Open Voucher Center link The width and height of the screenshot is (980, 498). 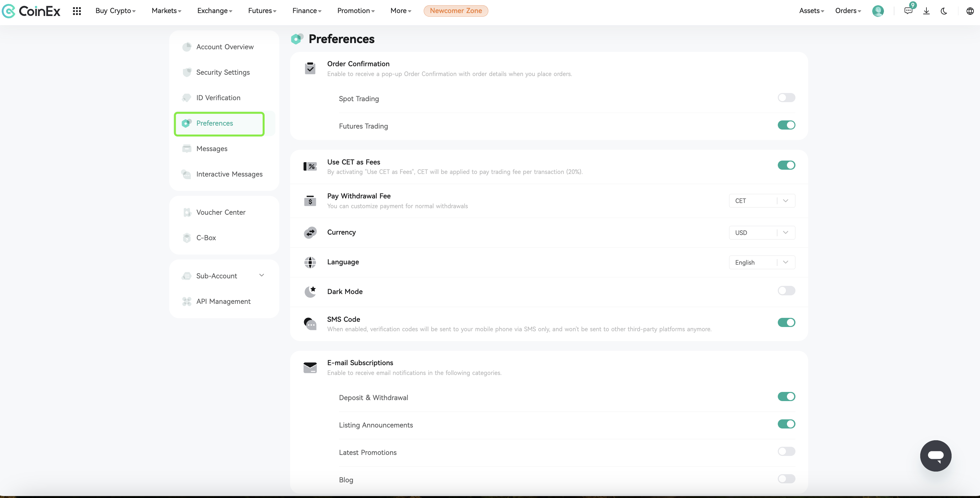[x=220, y=212]
